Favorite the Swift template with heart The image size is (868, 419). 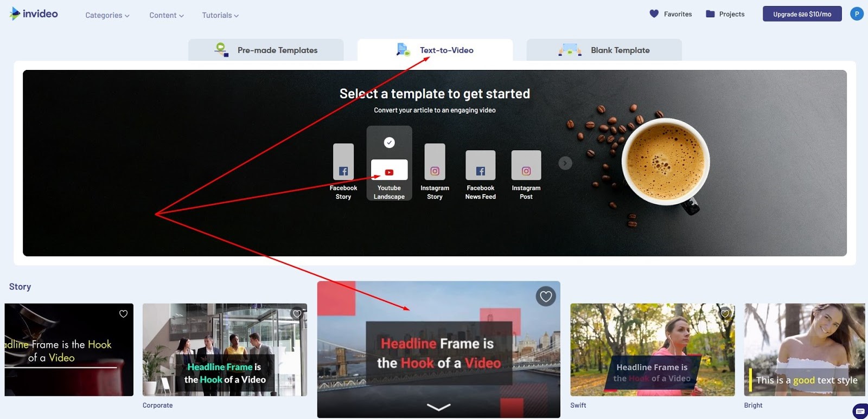click(x=725, y=313)
